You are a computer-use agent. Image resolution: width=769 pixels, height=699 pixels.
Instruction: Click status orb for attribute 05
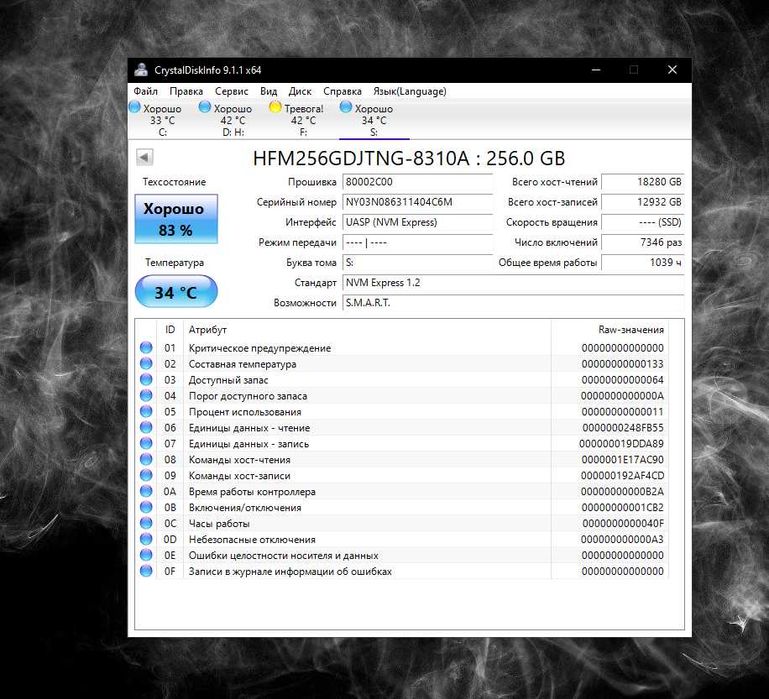(x=146, y=412)
